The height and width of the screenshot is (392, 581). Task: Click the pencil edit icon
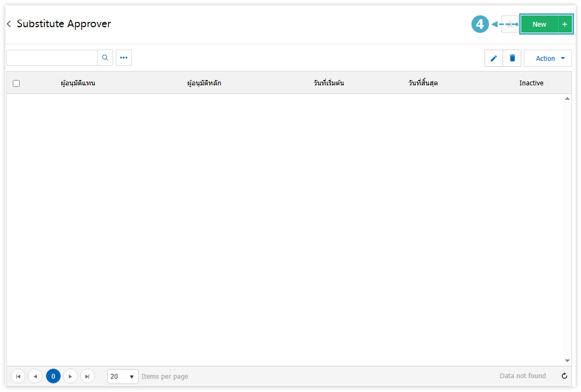494,58
